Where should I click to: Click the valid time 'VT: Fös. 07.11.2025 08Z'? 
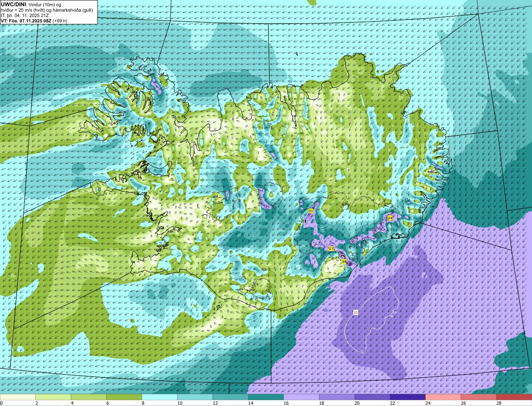click(x=26, y=21)
